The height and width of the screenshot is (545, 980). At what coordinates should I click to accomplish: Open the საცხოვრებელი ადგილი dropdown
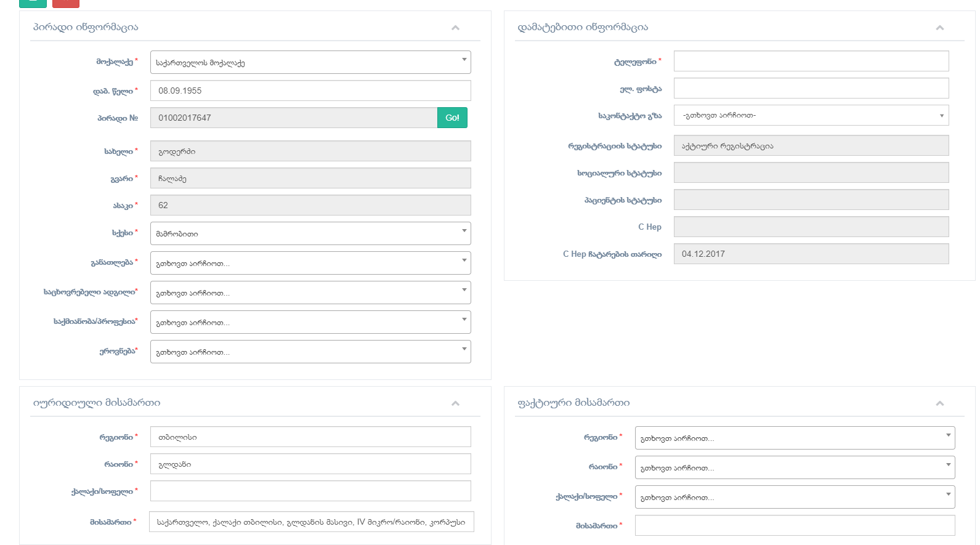[x=310, y=293]
